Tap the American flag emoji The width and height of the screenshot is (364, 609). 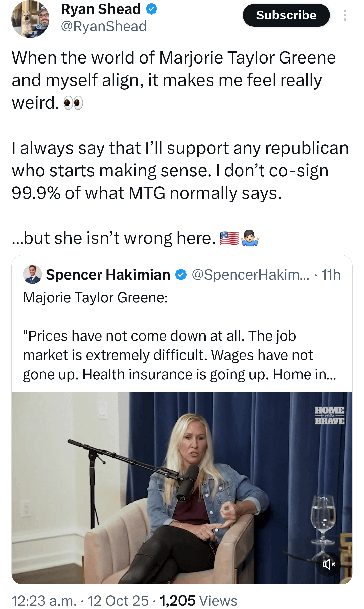pos(230,238)
